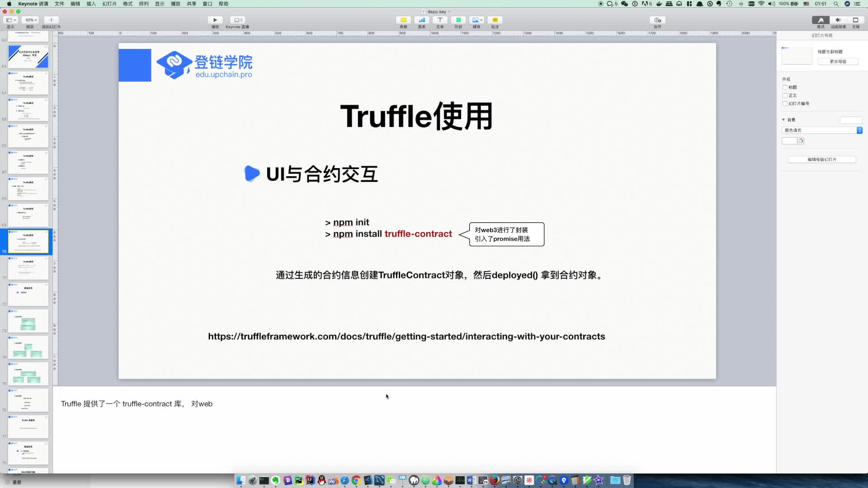Click the master layout preview thumbnail
This screenshot has width=868, height=488.
[797, 55]
